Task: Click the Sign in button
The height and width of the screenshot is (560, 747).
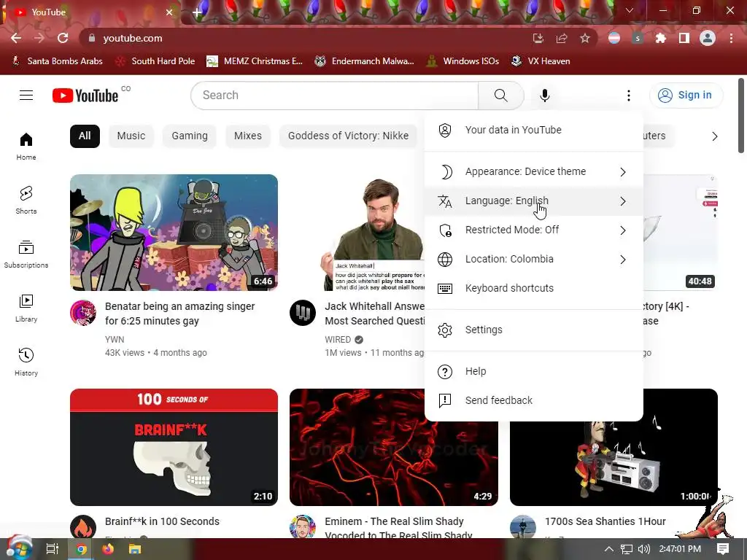Action: 686,96
